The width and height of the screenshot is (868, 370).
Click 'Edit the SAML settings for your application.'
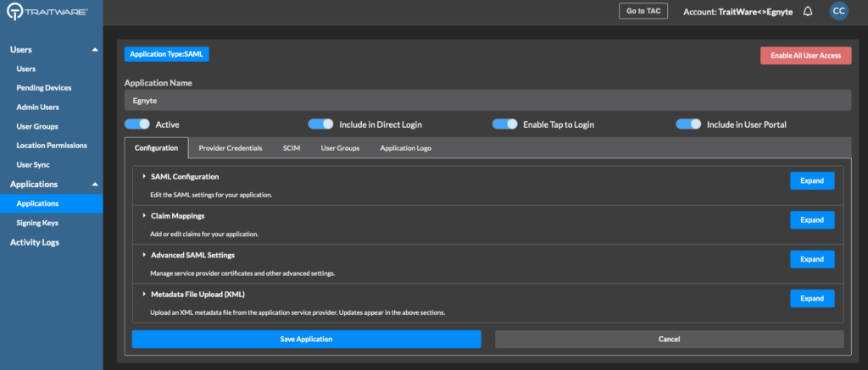click(211, 195)
